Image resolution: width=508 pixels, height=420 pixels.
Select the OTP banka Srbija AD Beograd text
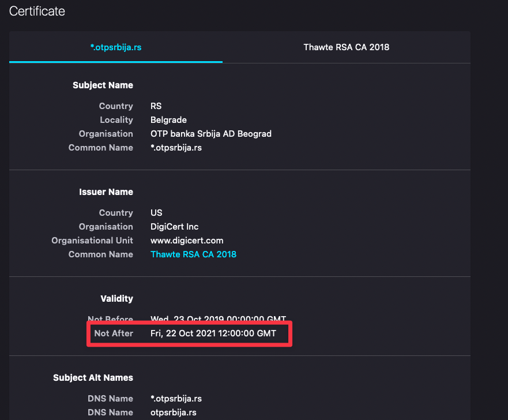pos(211,134)
